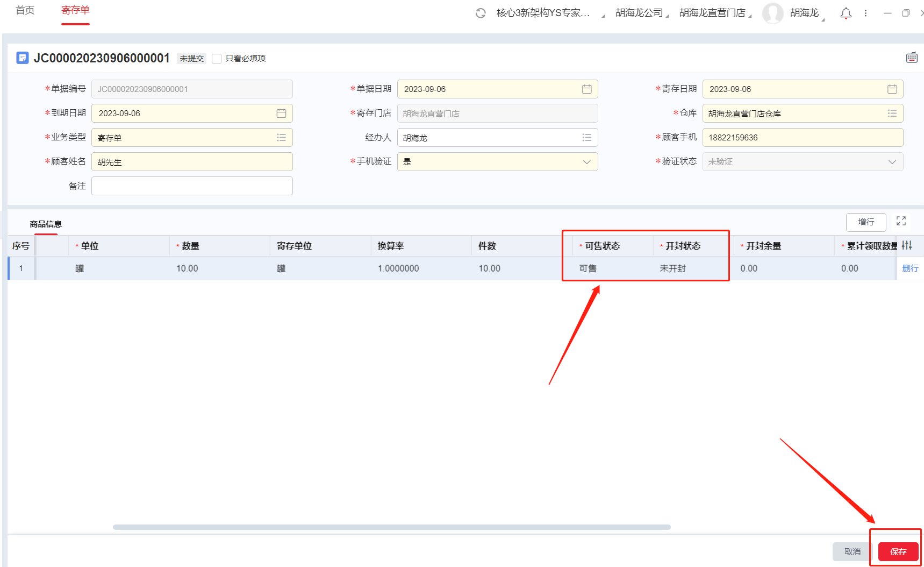
Task: Select the 商品信息 tab
Action: click(x=46, y=224)
